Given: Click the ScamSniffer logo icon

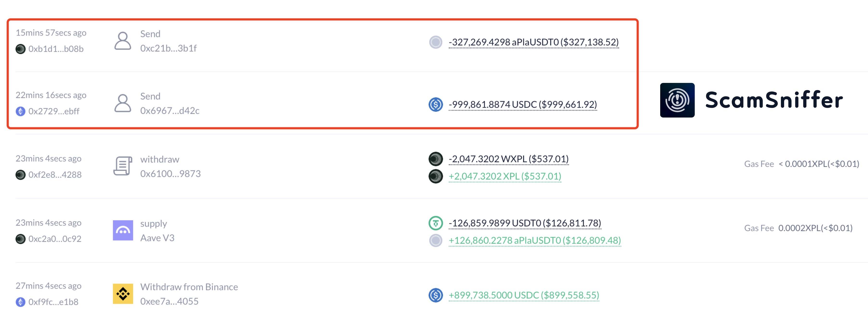Looking at the screenshot, I should pos(677,100).
